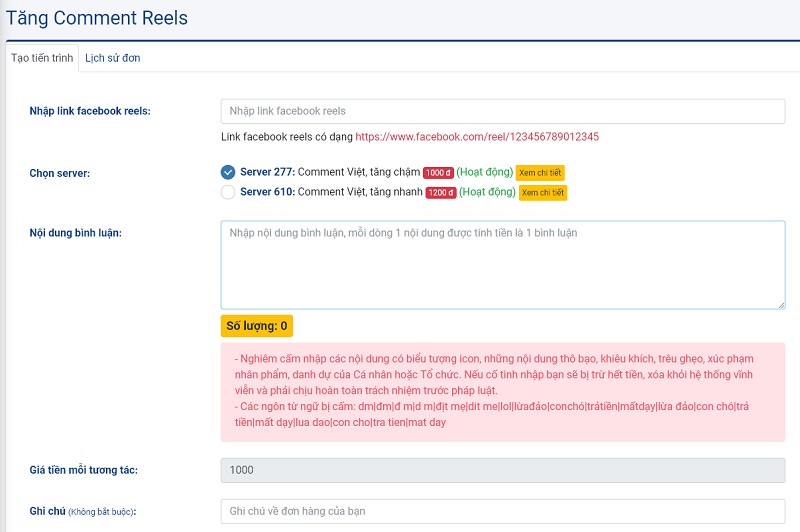Image resolution: width=800 pixels, height=532 pixels.
Task: Click the Server 277 Hoạt động status text
Action: tap(485, 172)
